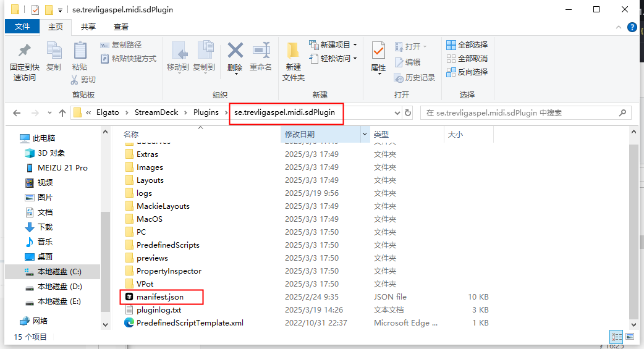
Task: Open the blue Help question icon
Action: (632, 28)
